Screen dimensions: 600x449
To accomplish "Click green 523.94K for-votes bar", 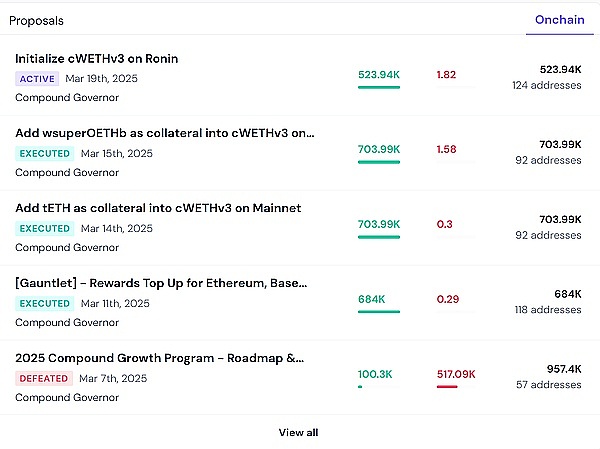I will pyautogui.click(x=379, y=87).
